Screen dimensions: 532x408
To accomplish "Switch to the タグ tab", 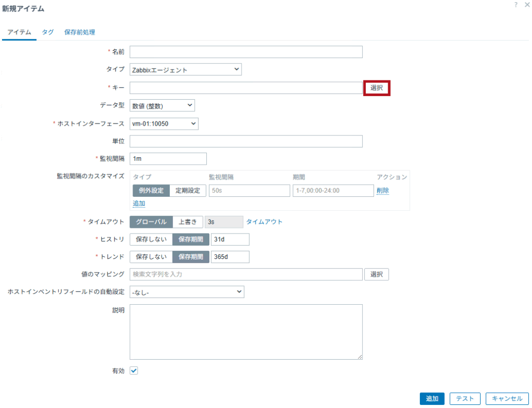I will point(47,32).
